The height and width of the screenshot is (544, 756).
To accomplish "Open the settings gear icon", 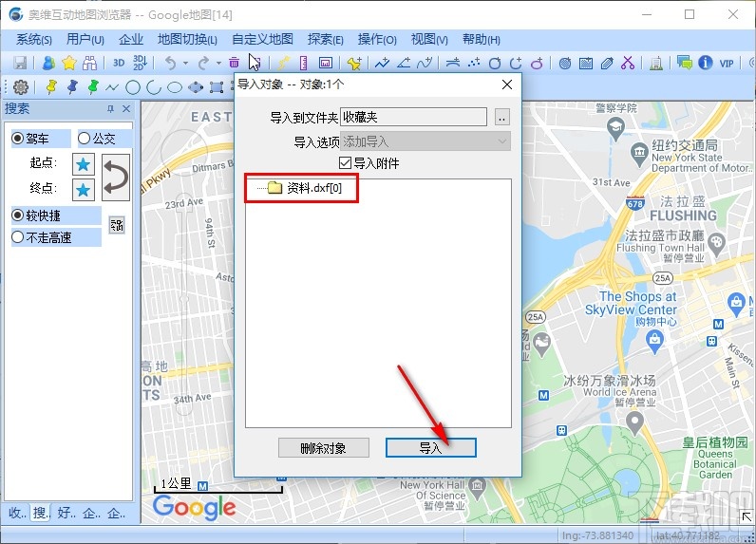I will coord(21,87).
